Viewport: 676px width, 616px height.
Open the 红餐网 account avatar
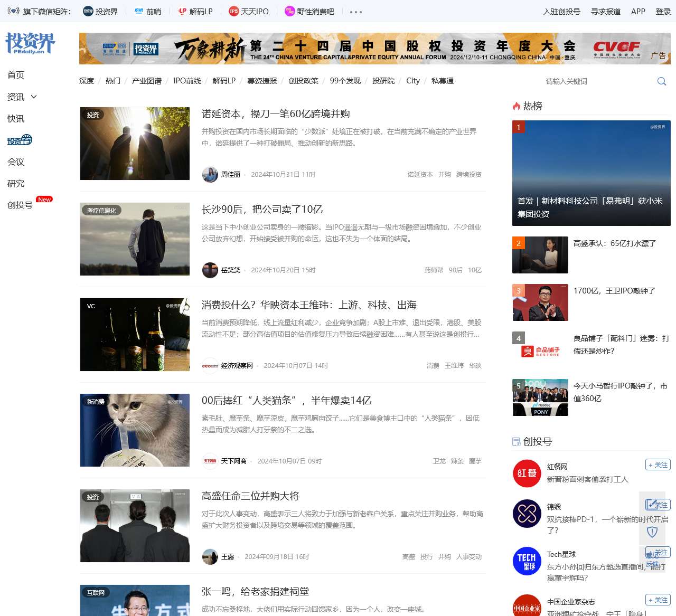coord(527,473)
